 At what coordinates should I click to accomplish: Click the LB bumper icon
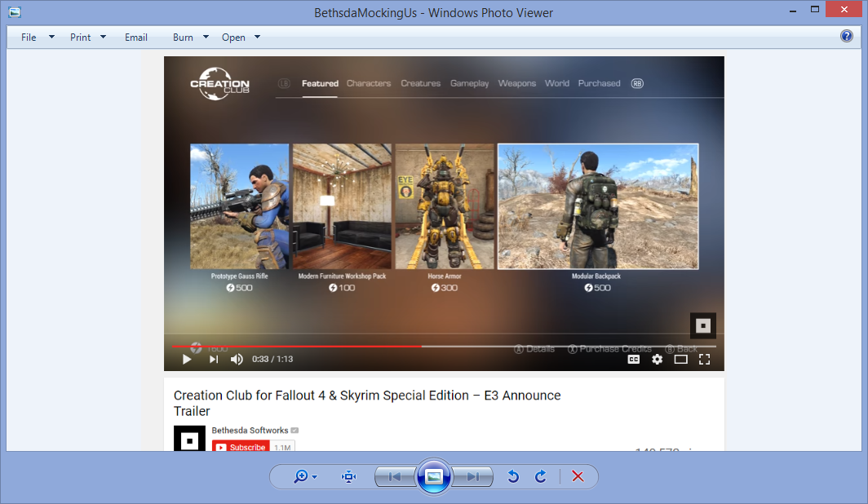point(284,83)
